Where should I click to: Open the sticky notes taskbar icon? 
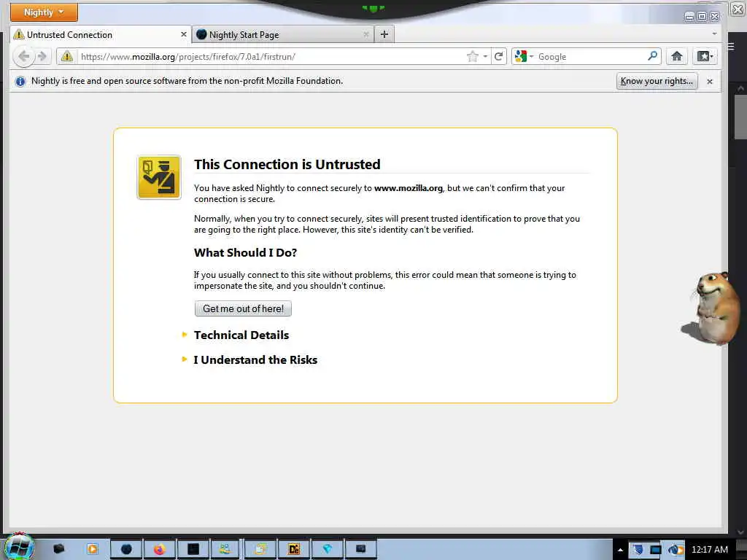[x=260, y=549]
